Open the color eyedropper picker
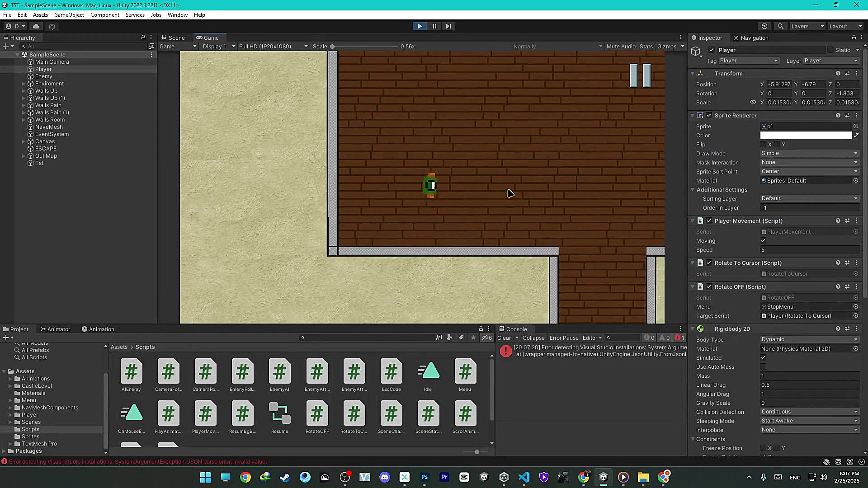This screenshot has width=868, height=488. (856, 136)
